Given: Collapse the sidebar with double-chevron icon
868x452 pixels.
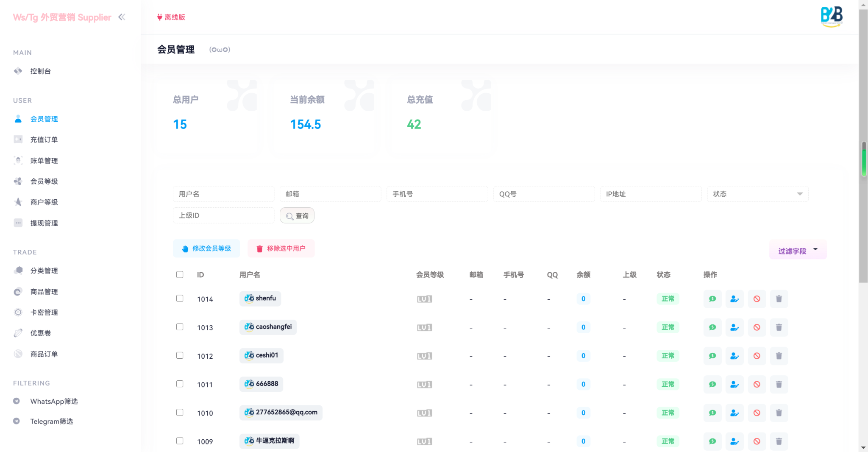Looking at the screenshot, I should (x=122, y=17).
